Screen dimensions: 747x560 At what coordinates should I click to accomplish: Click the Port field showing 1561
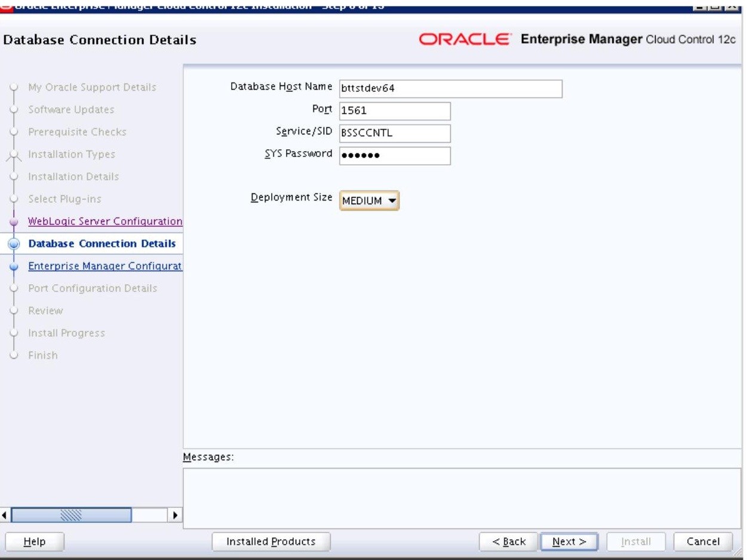(395, 111)
